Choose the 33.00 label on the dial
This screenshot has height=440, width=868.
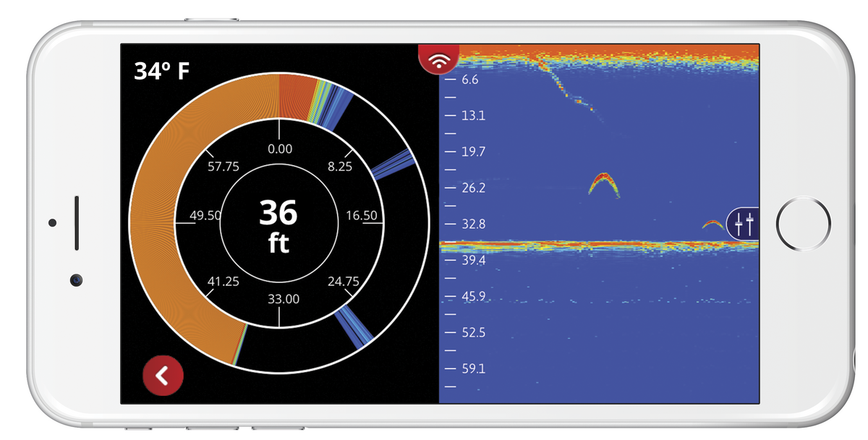click(x=284, y=298)
